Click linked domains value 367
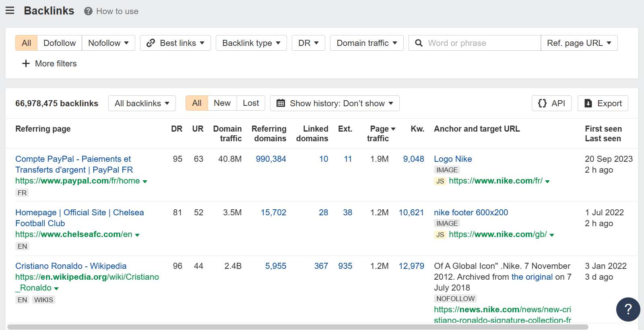Viewport: 644px width, 330px height. tap(321, 266)
